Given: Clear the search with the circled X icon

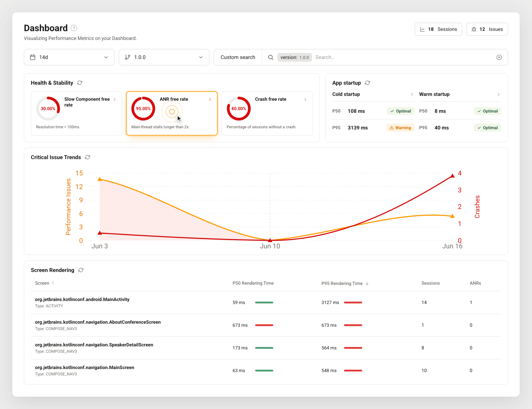Looking at the screenshot, I should [499, 57].
